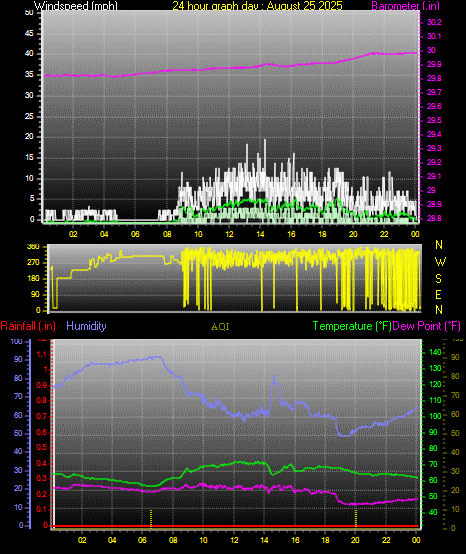Click hour 16 on the bottom chart time axis
This screenshot has width=466, height=554.
tap(295, 540)
